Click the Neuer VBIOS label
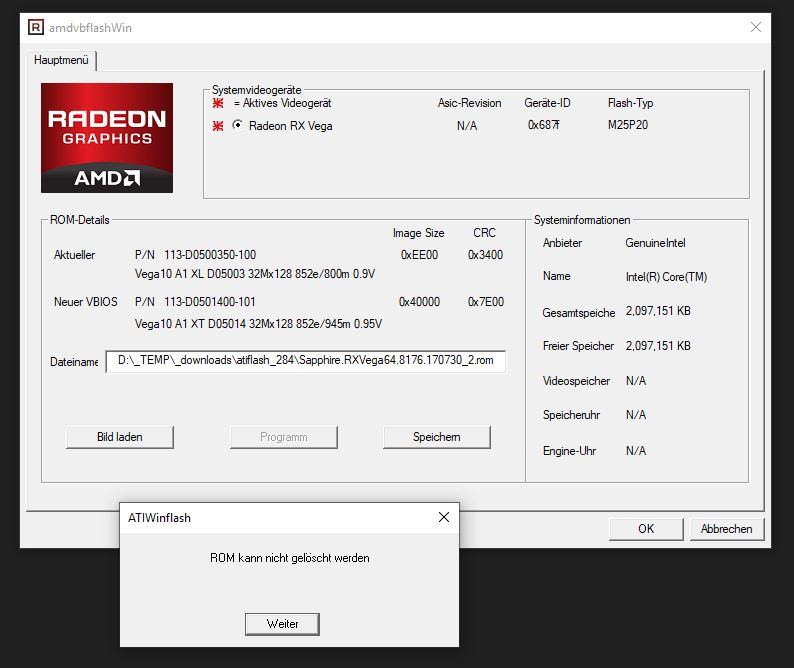794x668 pixels. coord(86,302)
